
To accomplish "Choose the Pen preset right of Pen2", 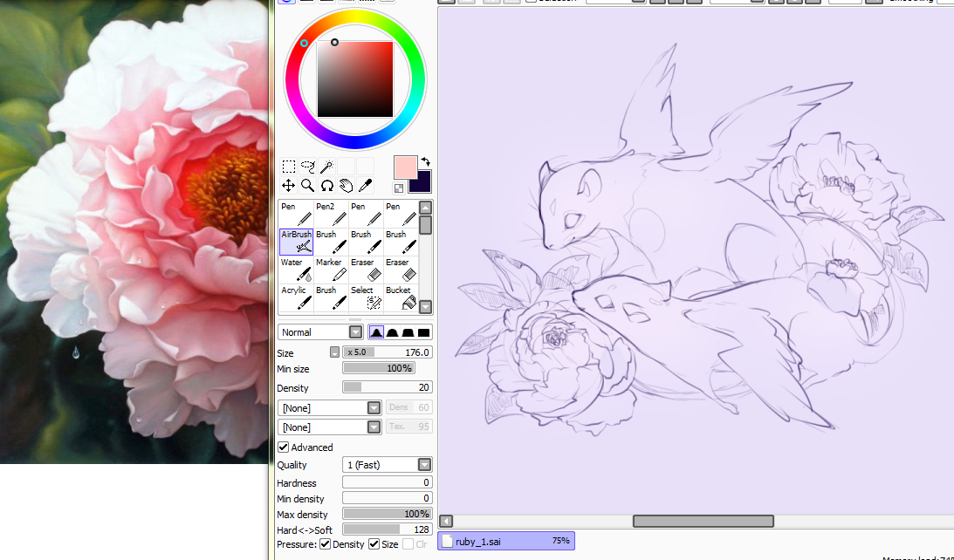I will (x=366, y=214).
